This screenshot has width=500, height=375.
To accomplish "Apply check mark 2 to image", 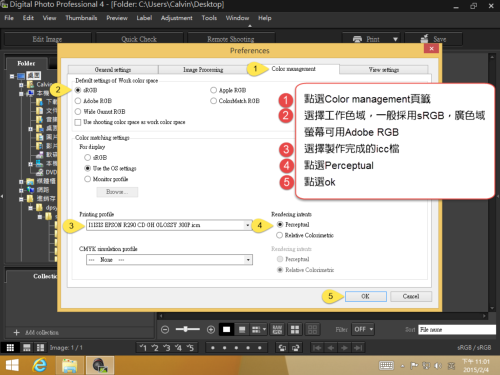I will pyautogui.click(x=155, y=348).
